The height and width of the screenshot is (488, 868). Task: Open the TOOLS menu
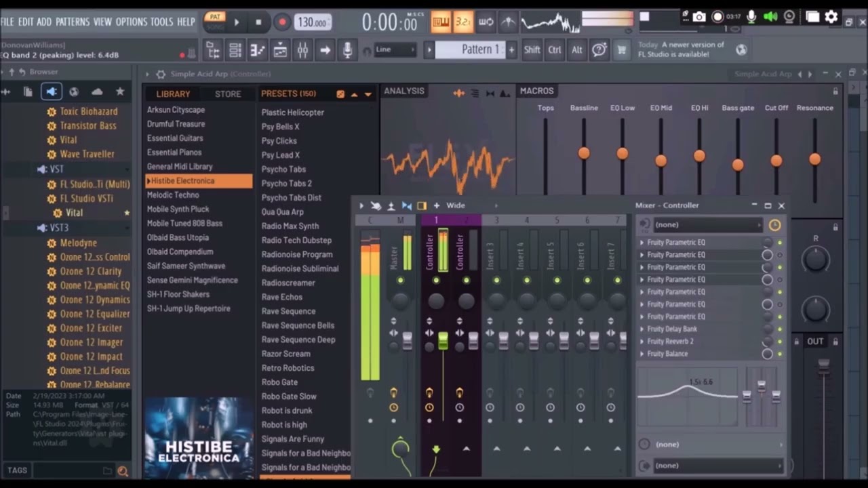coord(161,22)
